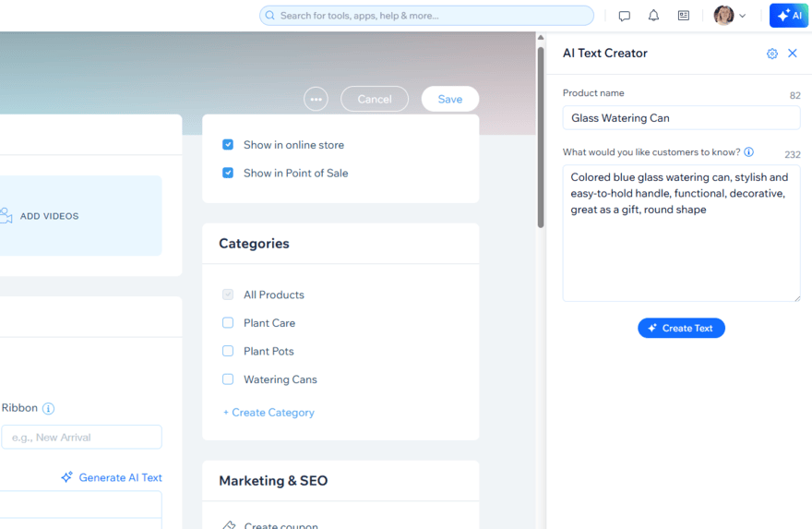Viewport: 812px width, 529px height.
Task: Click the Create Category link
Action: (269, 413)
